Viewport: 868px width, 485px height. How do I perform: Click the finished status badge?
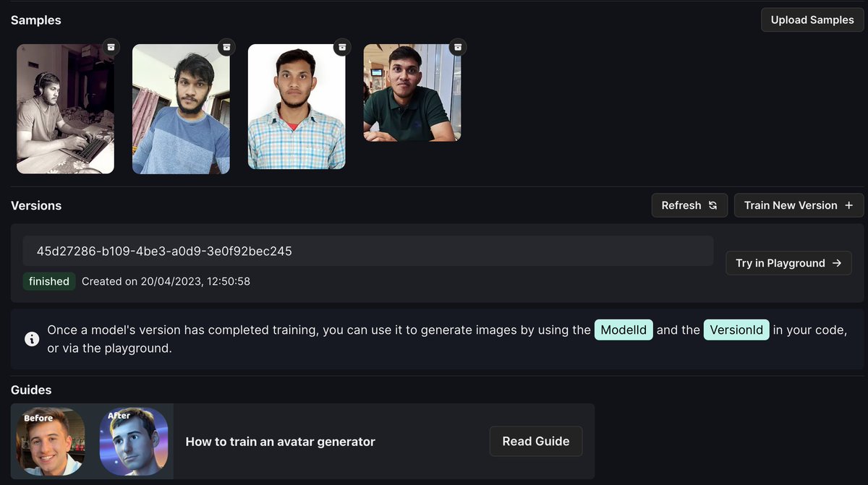(x=49, y=281)
